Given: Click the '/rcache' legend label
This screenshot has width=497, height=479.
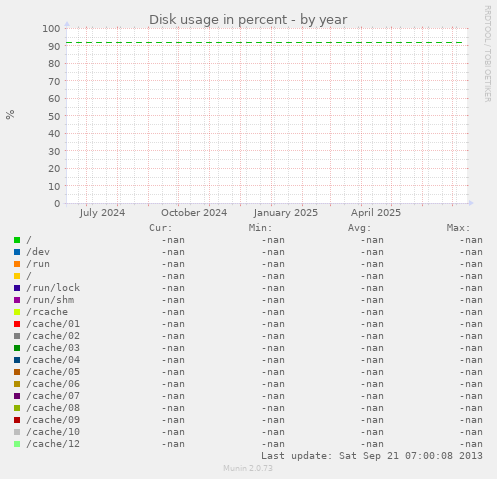Looking at the screenshot, I should point(47,312).
